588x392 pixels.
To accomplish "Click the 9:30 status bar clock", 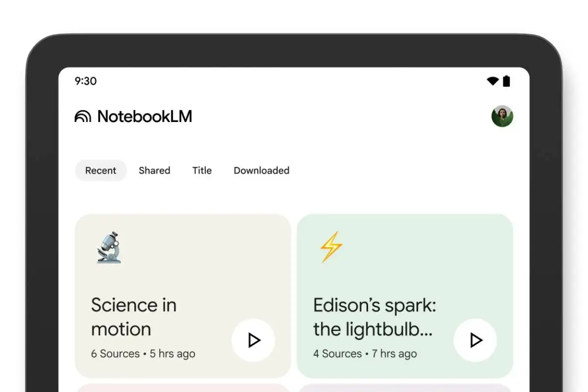I will coord(86,81).
